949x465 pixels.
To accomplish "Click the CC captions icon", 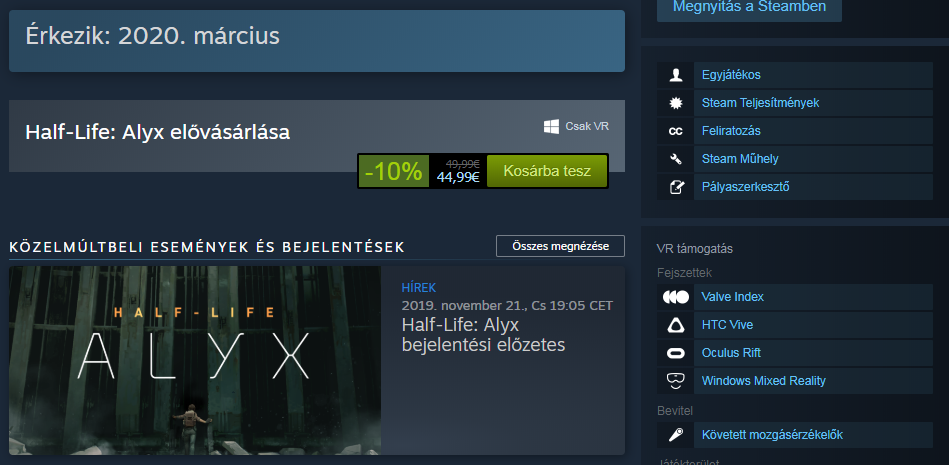I will click(x=676, y=131).
